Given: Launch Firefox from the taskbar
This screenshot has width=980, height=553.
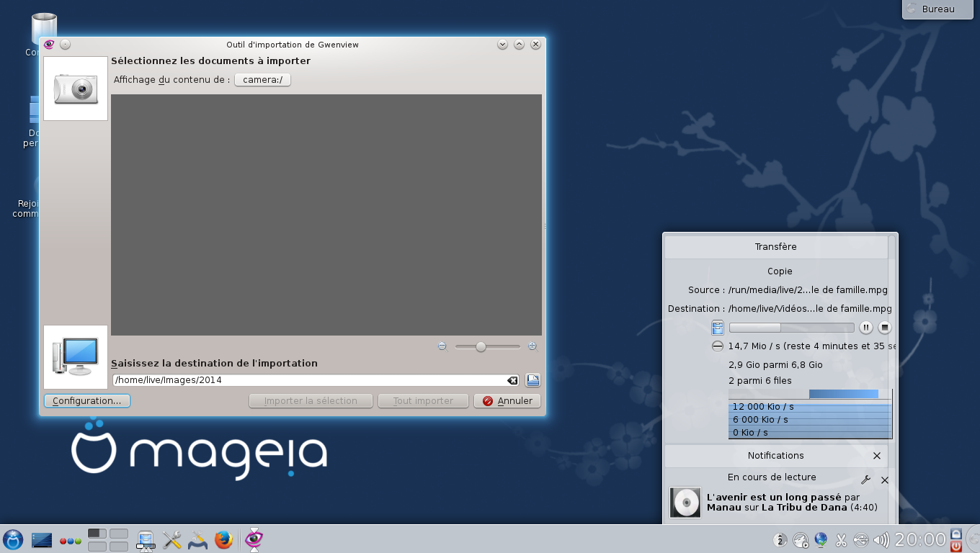Looking at the screenshot, I should coord(224,540).
